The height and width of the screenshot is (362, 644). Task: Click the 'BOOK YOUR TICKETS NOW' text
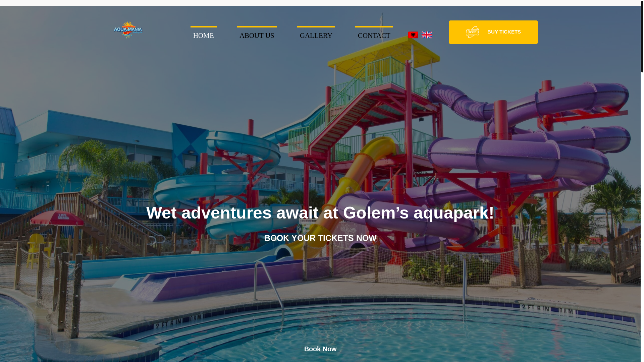320,238
